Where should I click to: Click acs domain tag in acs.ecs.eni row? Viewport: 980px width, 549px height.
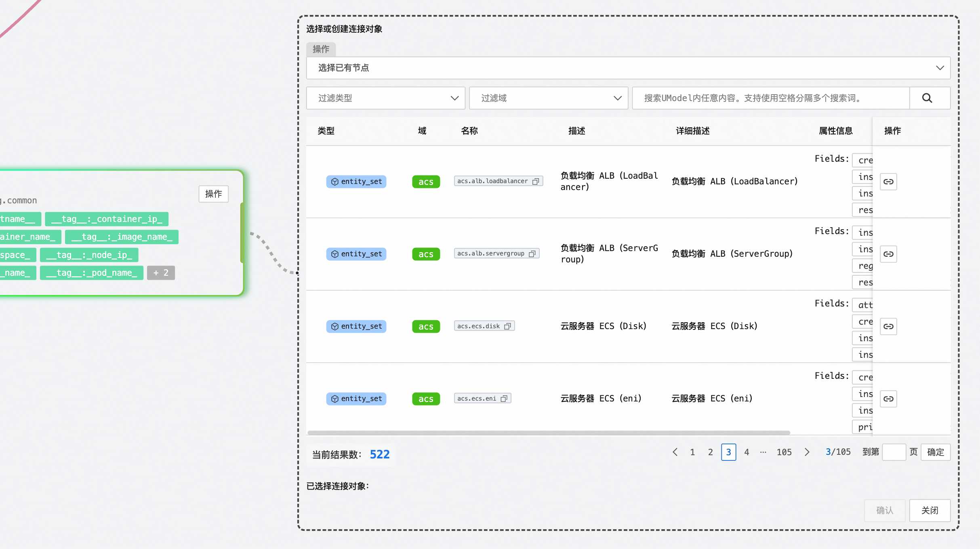click(x=426, y=399)
